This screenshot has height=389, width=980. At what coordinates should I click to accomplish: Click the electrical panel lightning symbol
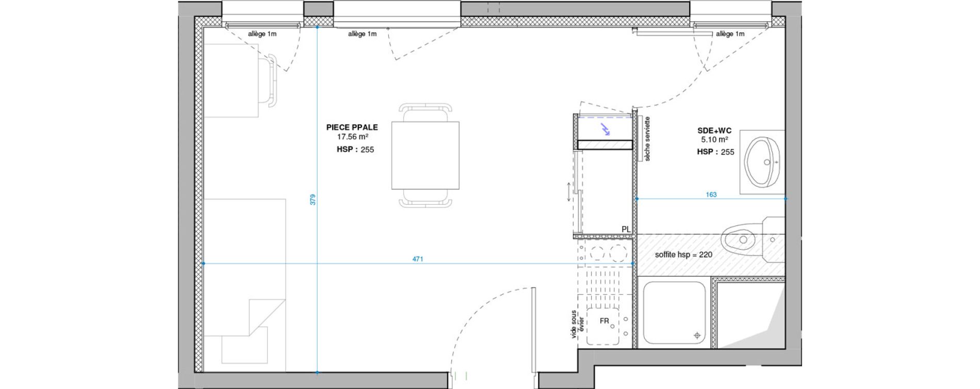(607, 129)
